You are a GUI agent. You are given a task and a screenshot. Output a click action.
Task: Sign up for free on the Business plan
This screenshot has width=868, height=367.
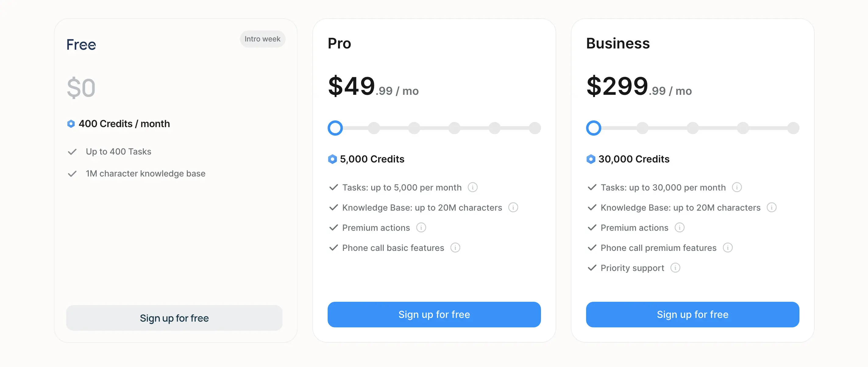pos(692,315)
